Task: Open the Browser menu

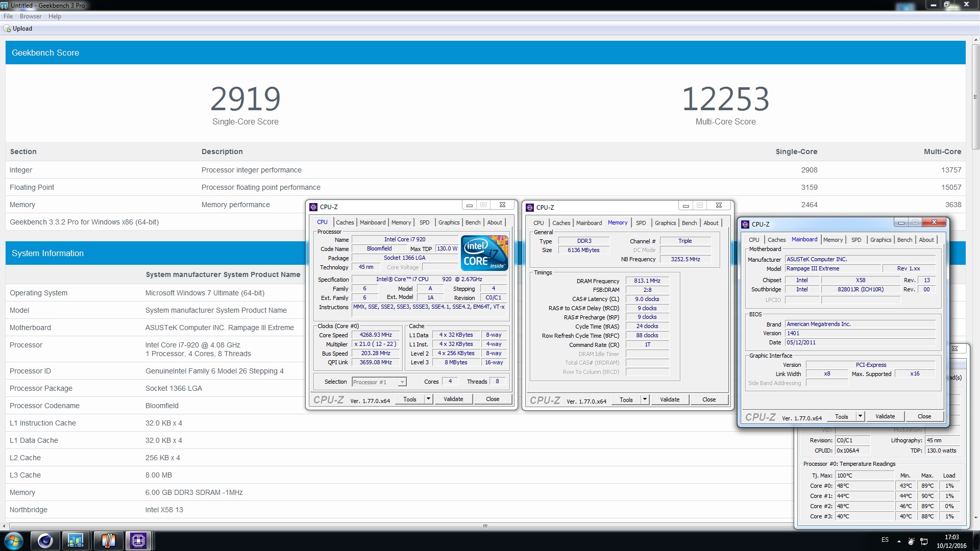Action: pyautogui.click(x=31, y=16)
